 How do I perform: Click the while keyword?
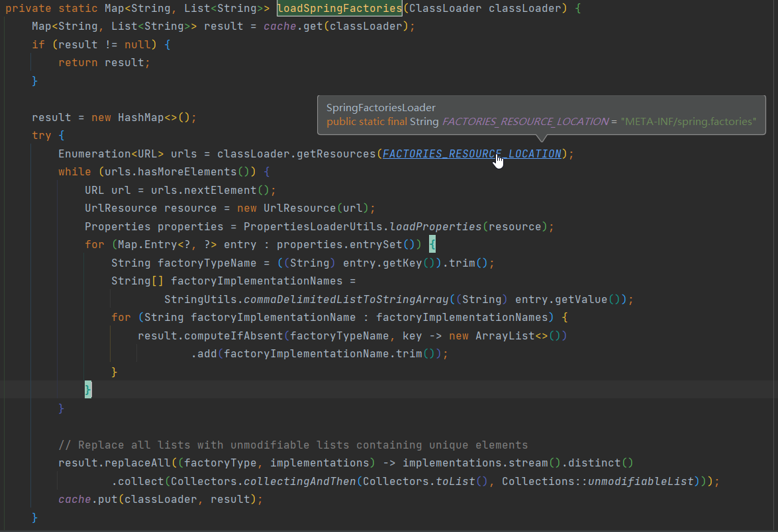coord(74,172)
